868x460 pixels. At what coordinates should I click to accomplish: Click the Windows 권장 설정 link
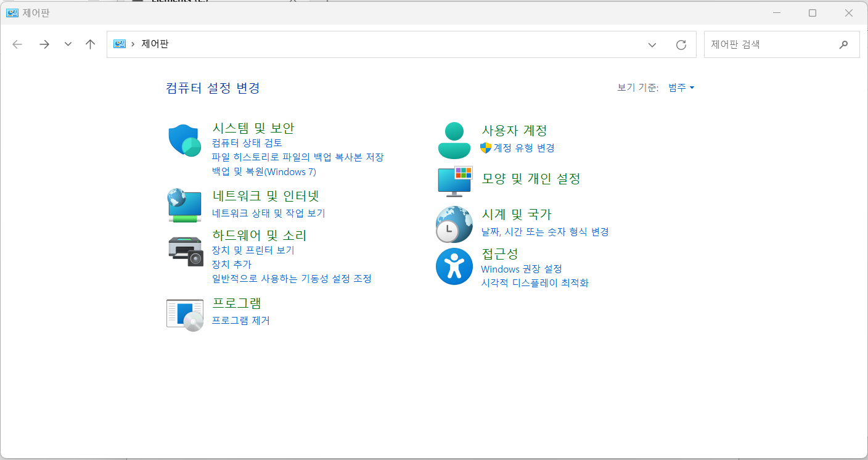click(x=522, y=269)
